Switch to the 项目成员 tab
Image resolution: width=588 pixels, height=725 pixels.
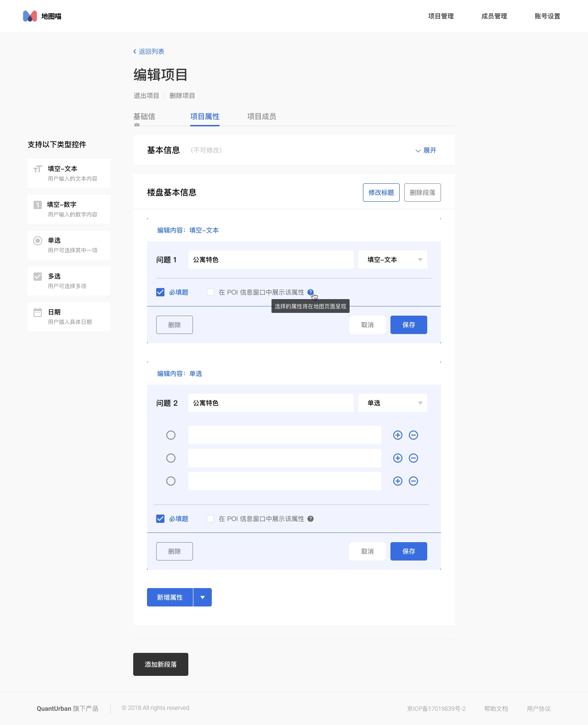point(261,117)
